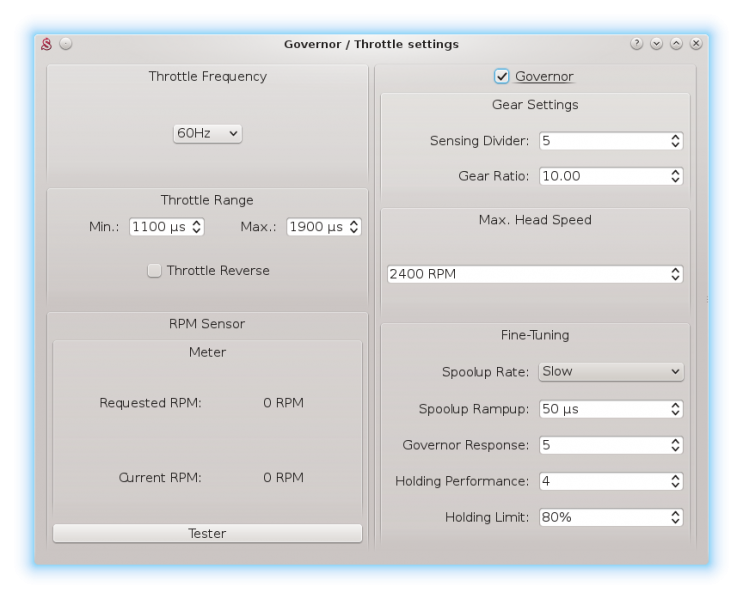The height and width of the screenshot is (599, 743).
Task: Adjust the Sensing Divider spinner arrows
Action: point(675,141)
